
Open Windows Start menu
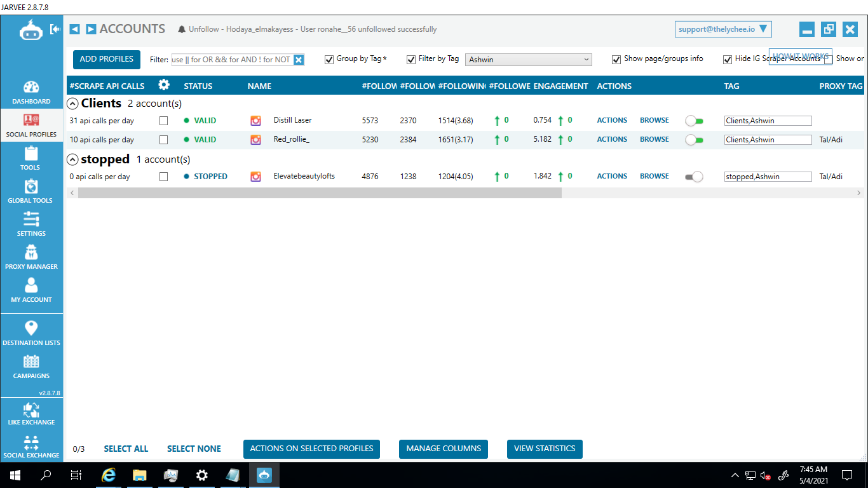tap(15, 475)
